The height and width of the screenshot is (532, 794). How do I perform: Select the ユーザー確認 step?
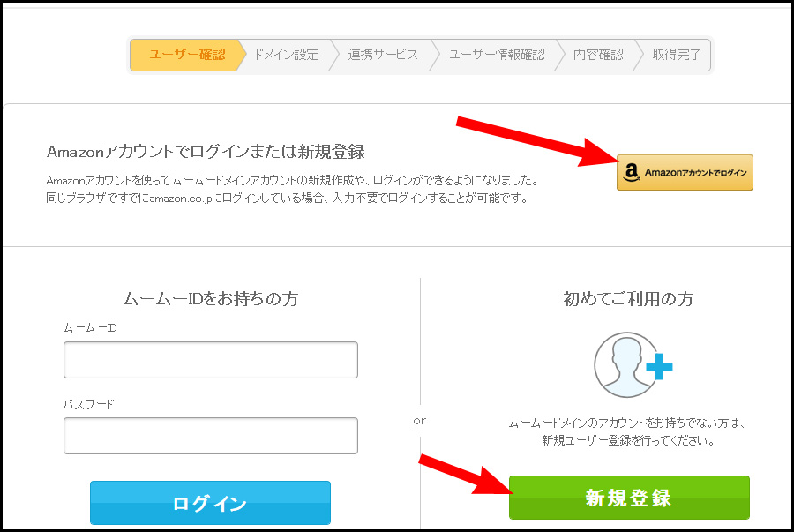click(x=187, y=55)
